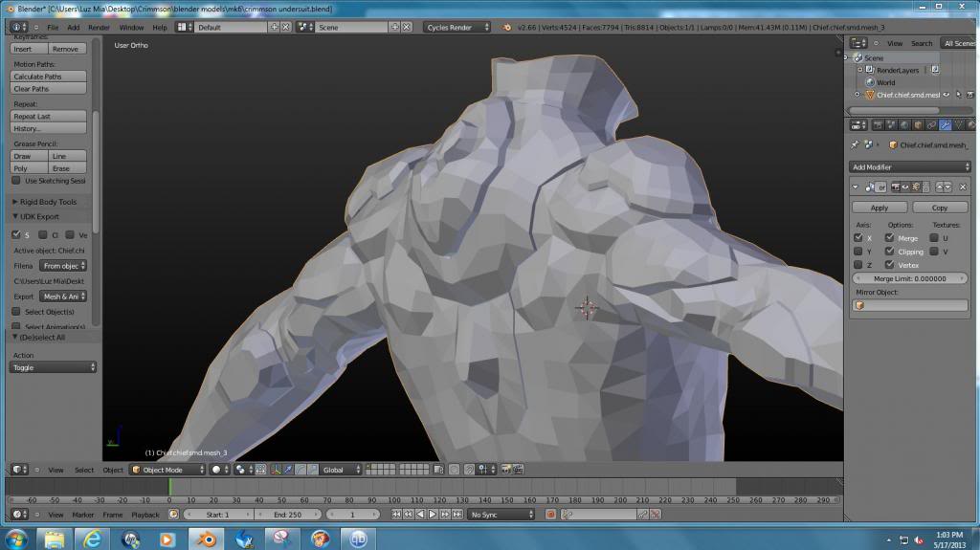Open the Modifiers tab wrench icon

tap(946, 124)
